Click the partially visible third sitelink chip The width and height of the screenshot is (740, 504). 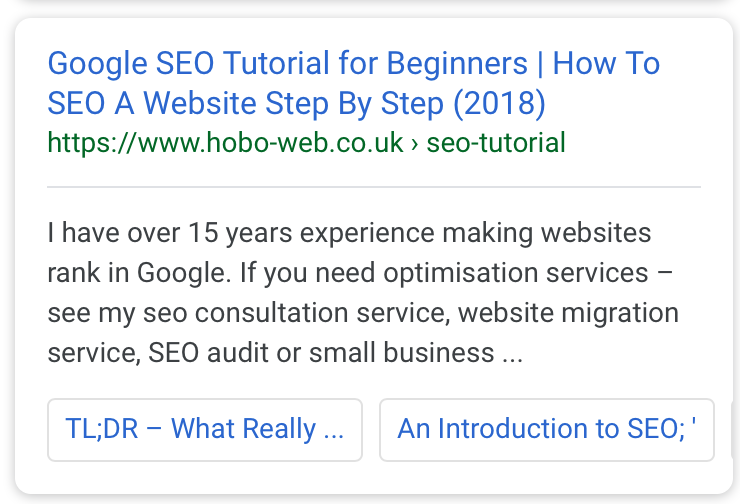point(735,429)
